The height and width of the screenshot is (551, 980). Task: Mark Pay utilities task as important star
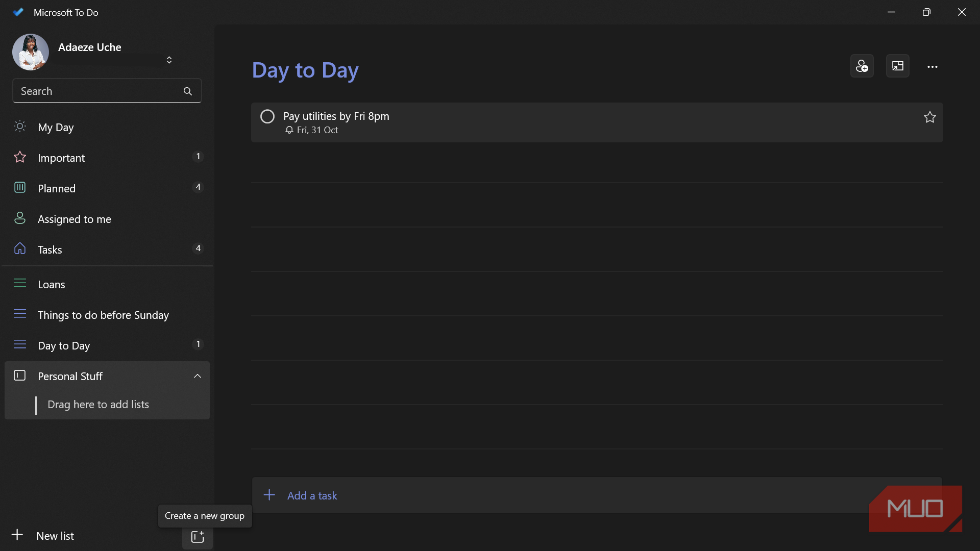929,117
